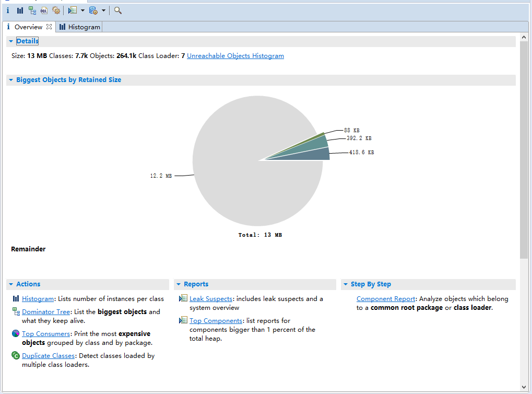This screenshot has width=532, height=394.
Task: Click the Find Object by Address magnifier
Action: click(118, 10)
